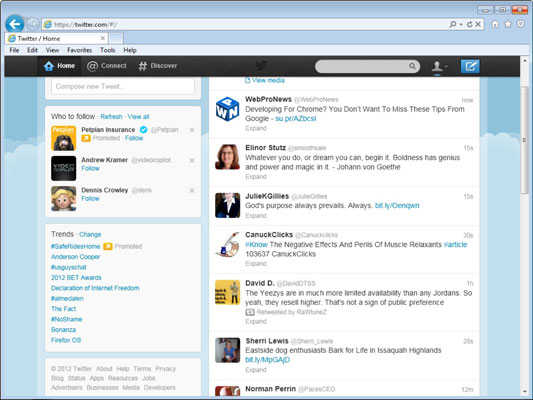Open the #NoShame trend
Viewport: 533px width, 400px height.
(67, 319)
